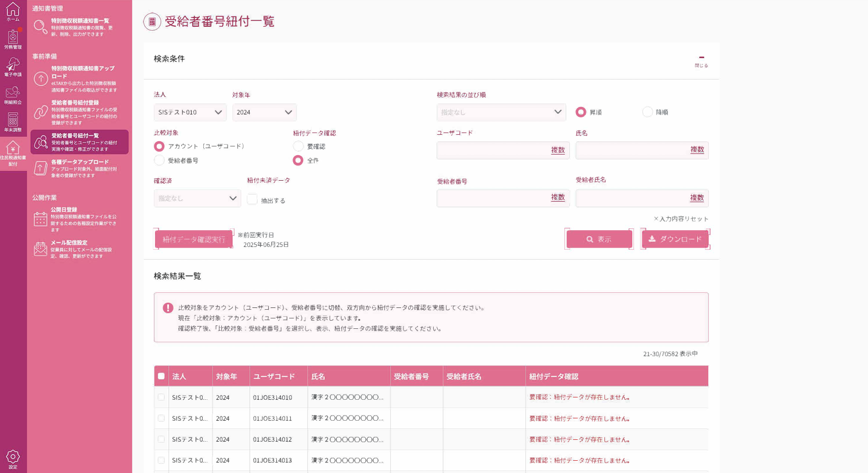Collapse search conditions with 閉じる
The height and width of the screenshot is (473, 868).
click(x=701, y=60)
